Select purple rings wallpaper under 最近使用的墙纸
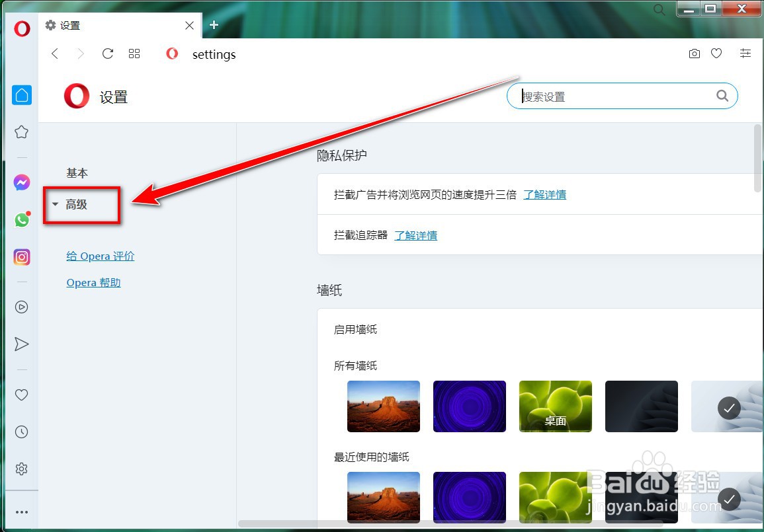This screenshot has height=532, width=764. (470, 497)
